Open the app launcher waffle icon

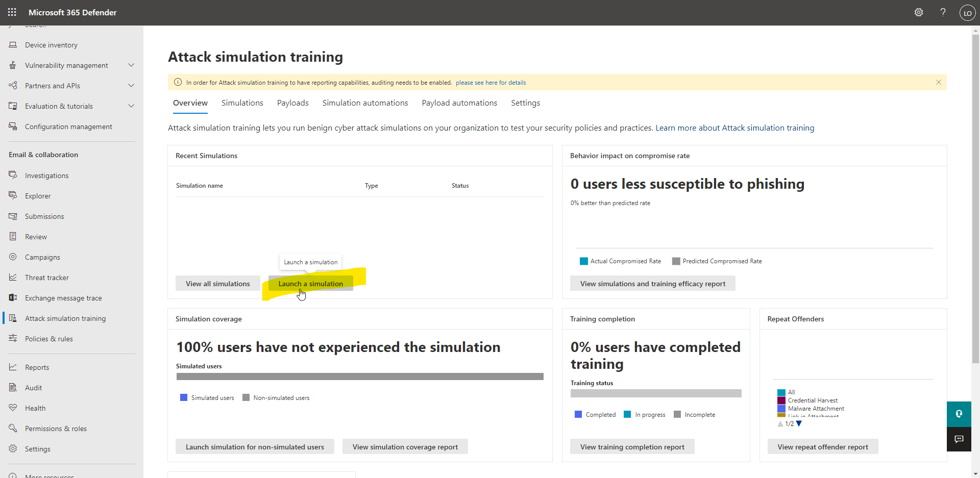[x=12, y=12]
